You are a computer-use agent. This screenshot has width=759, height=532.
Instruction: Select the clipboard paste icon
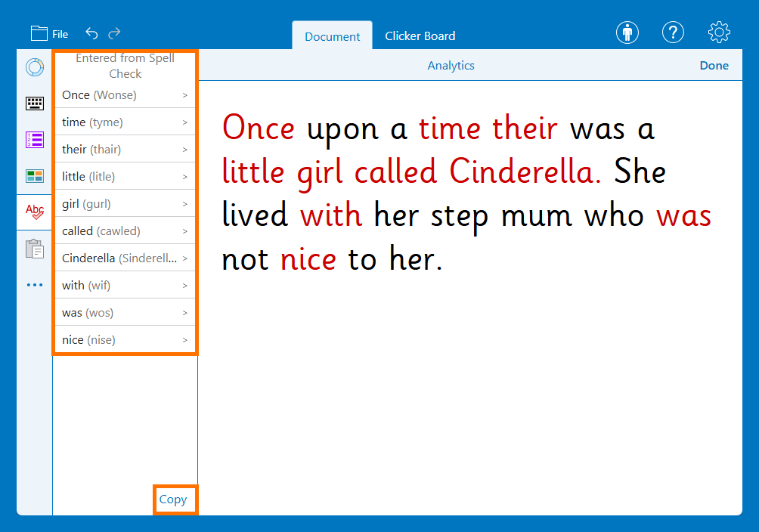tap(35, 249)
